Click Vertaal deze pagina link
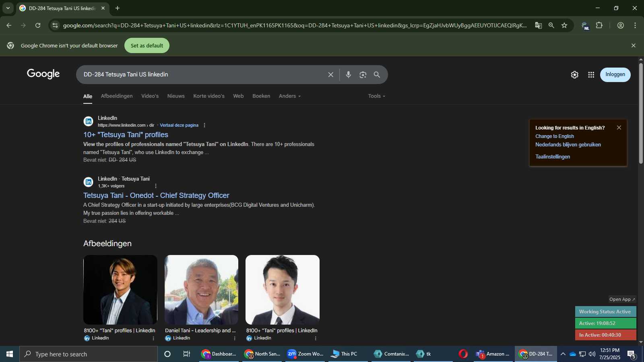Image resolution: width=644 pixels, height=362 pixels. point(179,125)
